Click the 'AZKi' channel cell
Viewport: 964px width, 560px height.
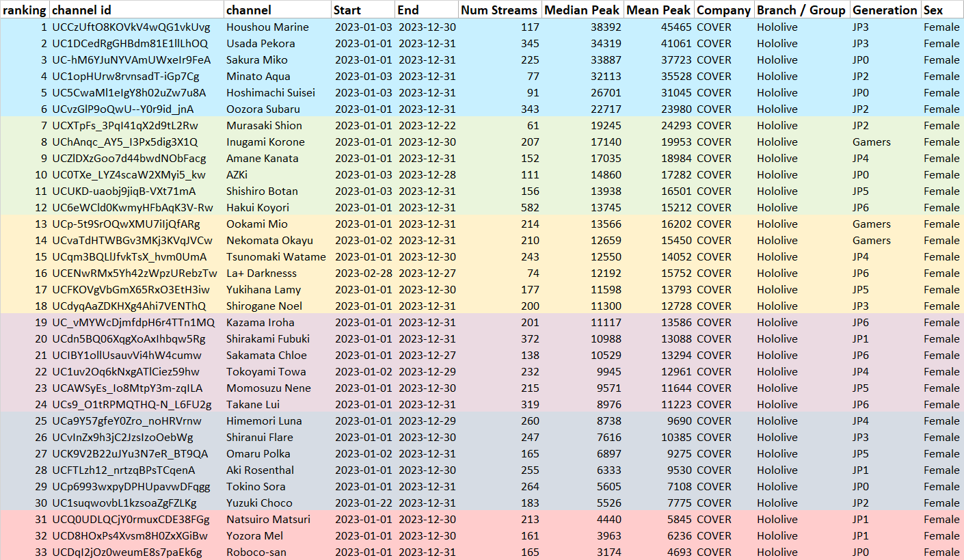tap(278, 175)
